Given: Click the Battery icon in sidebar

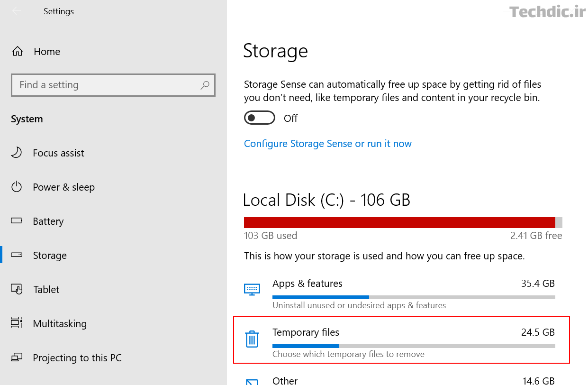Looking at the screenshot, I should 17,221.
